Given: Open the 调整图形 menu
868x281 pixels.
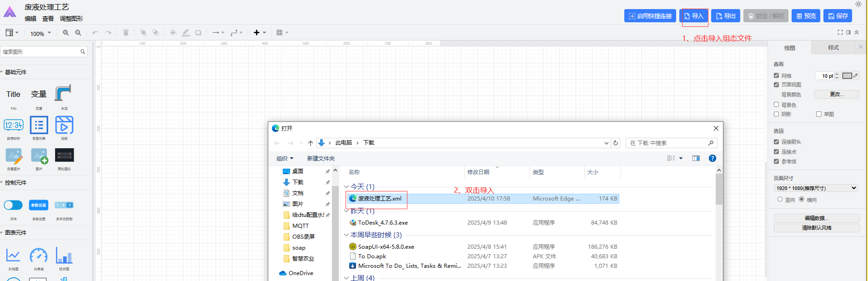Looking at the screenshot, I should (71, 19).
